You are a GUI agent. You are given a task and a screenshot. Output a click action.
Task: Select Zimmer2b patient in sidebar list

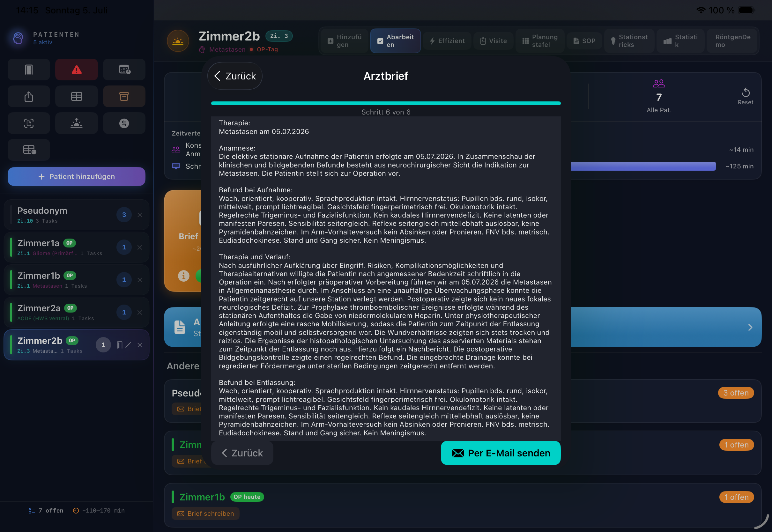76,345
